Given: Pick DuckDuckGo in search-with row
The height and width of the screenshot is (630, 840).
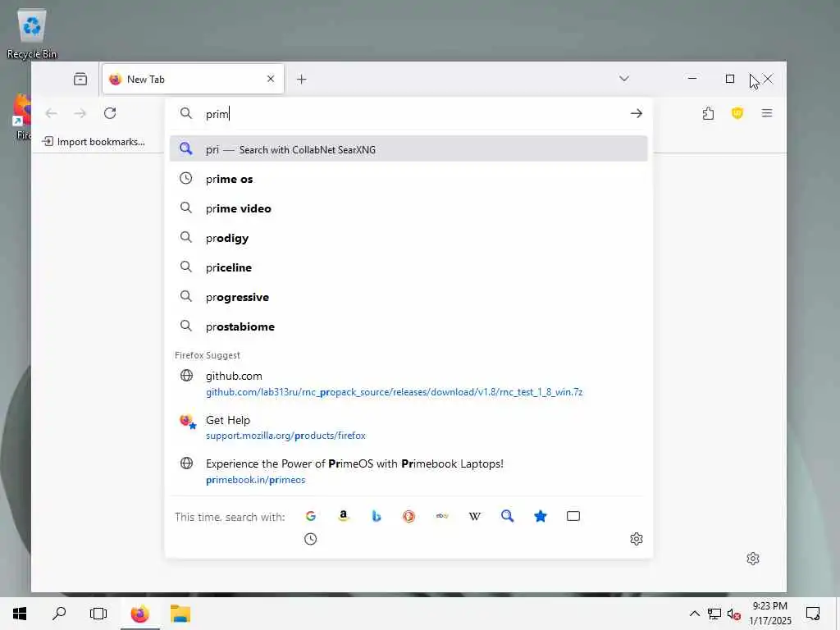Looking at the screenshot, I should [x=409, y=516].
